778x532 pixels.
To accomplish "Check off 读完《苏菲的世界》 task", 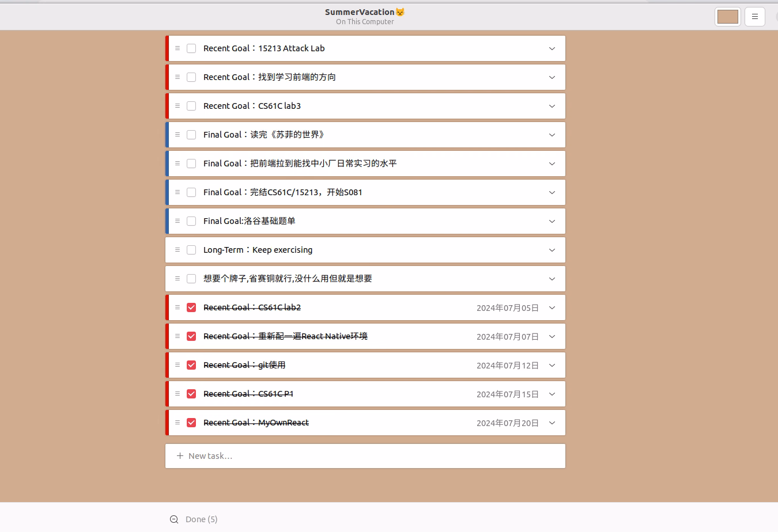I will (191, 135).
